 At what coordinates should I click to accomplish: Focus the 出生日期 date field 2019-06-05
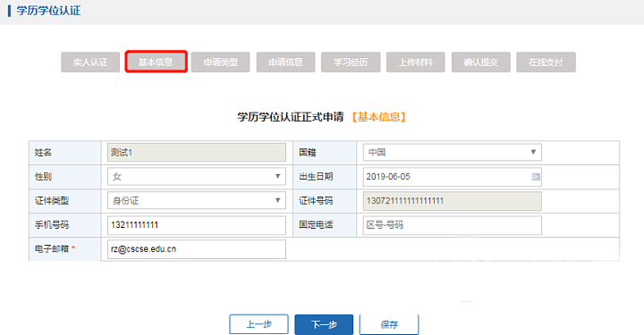453,177
